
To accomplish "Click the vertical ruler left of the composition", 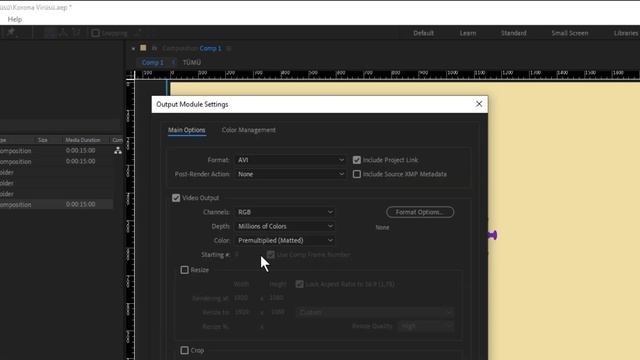I will 130,220.
